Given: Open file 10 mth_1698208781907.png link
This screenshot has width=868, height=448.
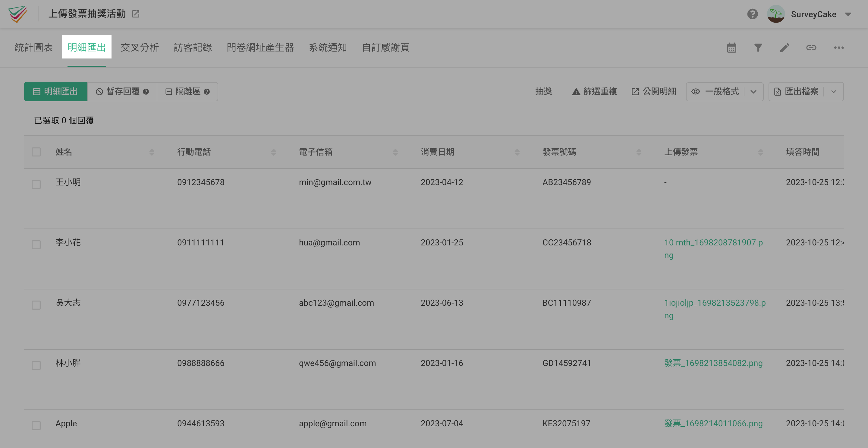Looking at the screenshot, I should click(713, 249).
